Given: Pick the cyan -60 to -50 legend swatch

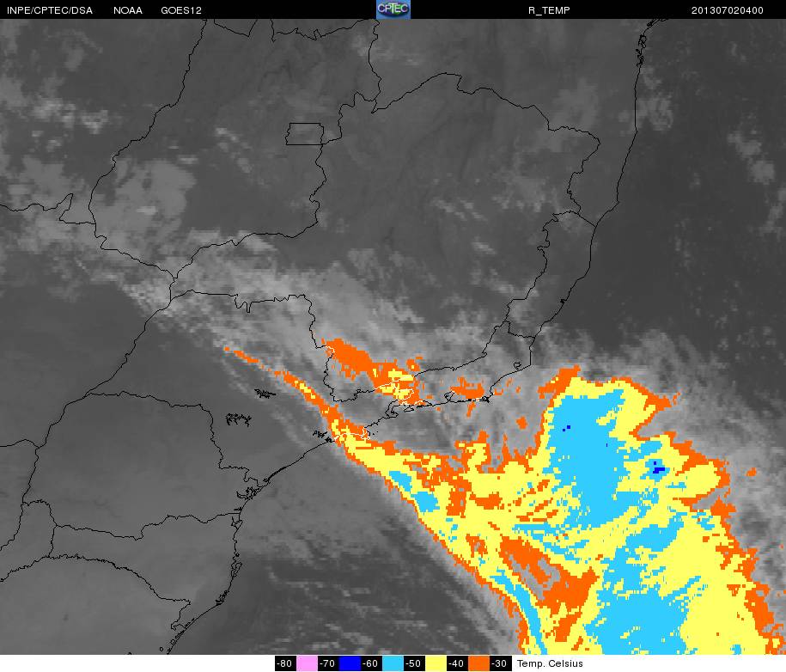Looking at the screenshot, I should click(393, 663).
